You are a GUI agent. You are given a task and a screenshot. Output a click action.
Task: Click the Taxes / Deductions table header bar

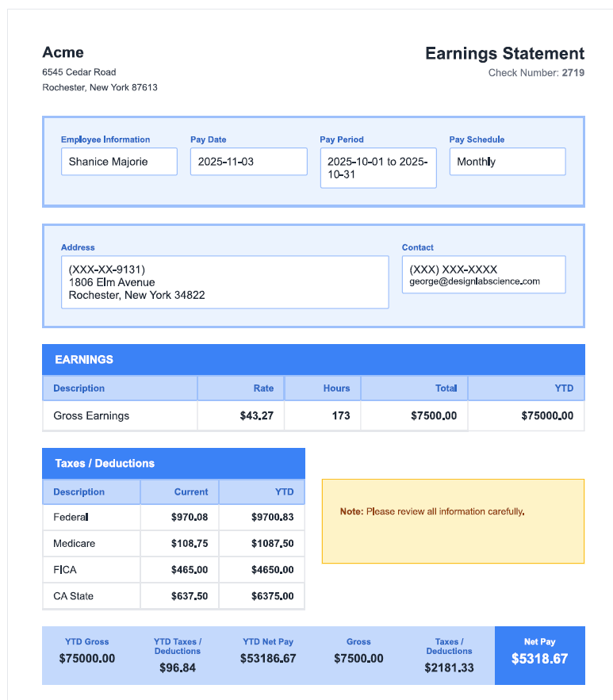[173, 464]
